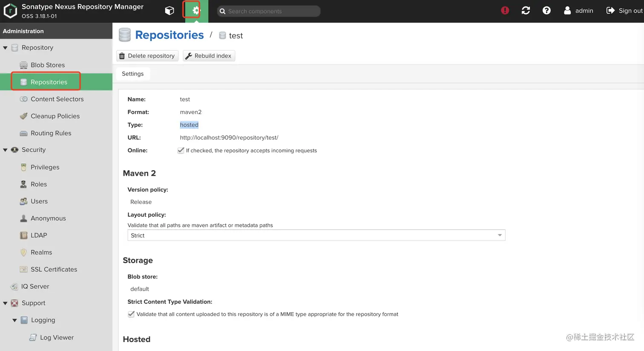The width and height of the screenshot is (644, 351).
Task: Click the default blob store value
Action: [x=140, y=289]
